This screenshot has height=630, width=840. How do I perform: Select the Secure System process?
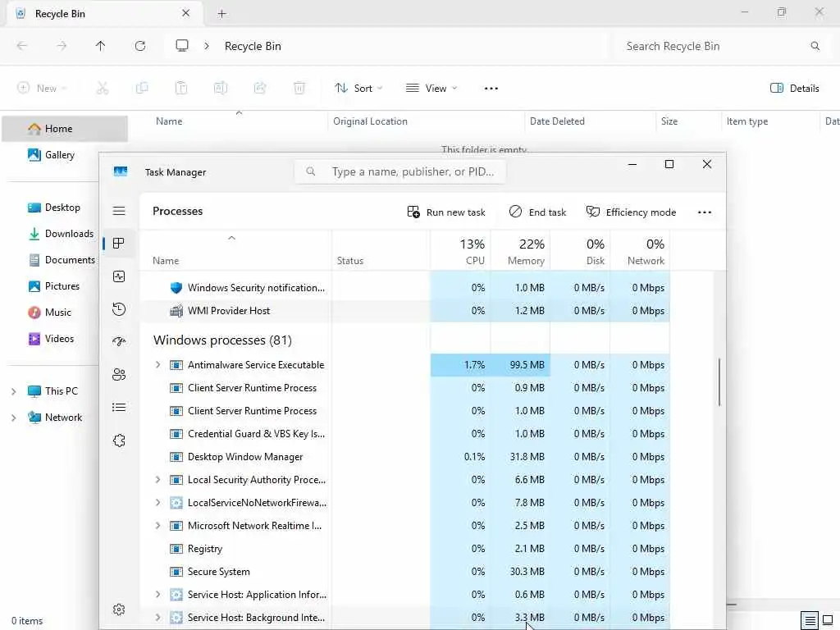(x=405, y=572)
